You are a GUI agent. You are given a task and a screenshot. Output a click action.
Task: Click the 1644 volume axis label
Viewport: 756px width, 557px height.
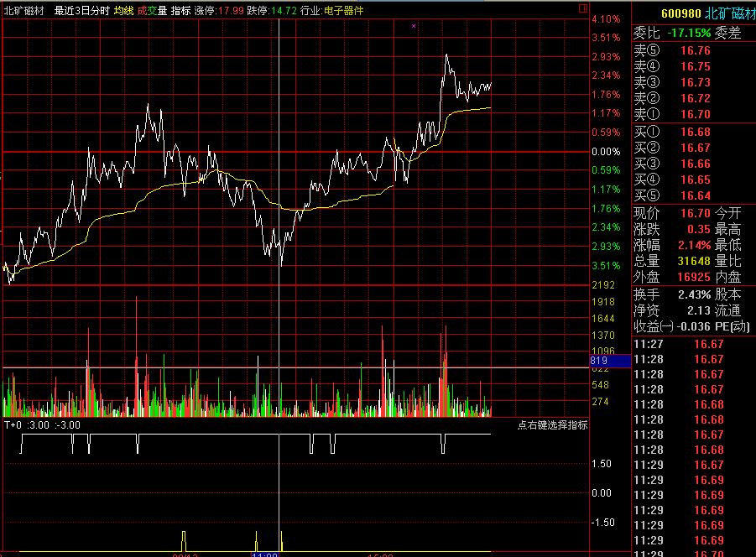tap(603, 319)
